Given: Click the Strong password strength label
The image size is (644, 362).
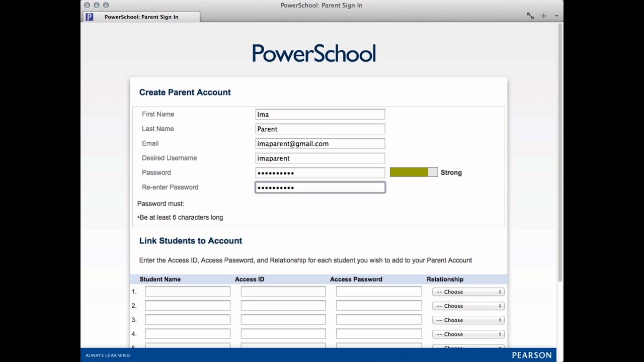Looking at the screenshot, I should pyautogui.click(x=451, y=172).
